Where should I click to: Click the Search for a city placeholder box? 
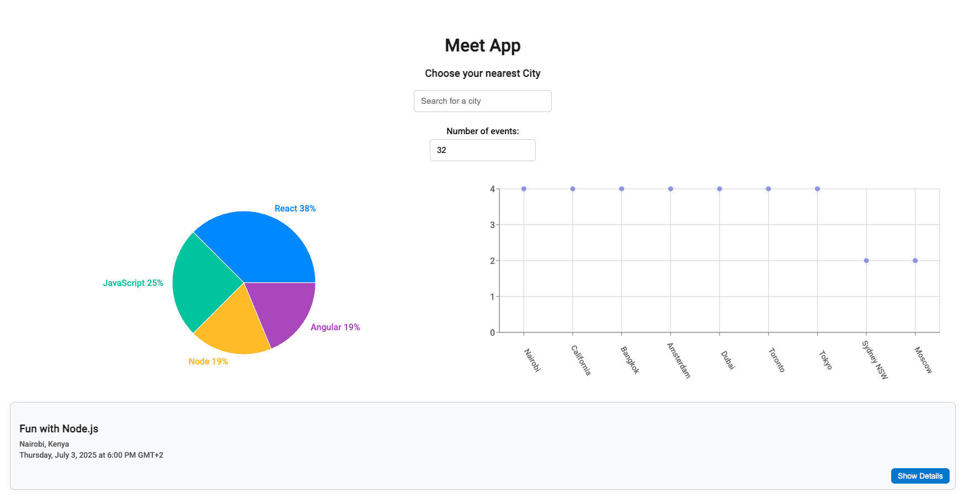[482, 101]
